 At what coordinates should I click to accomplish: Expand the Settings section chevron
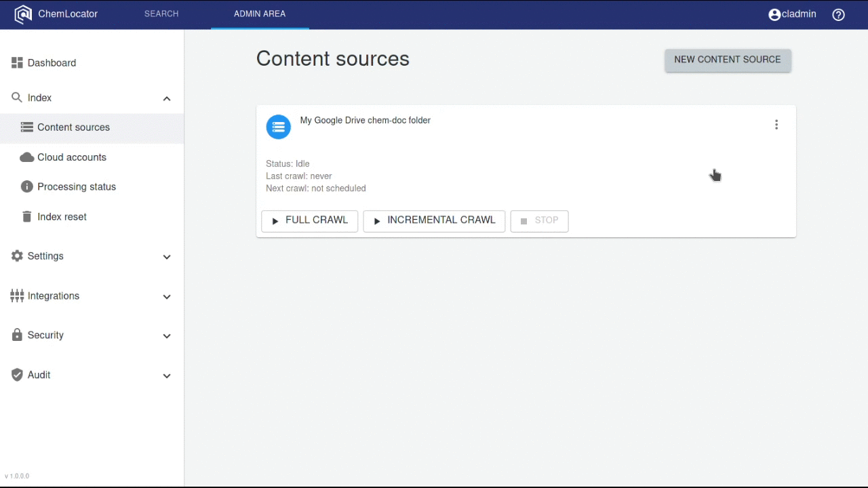coord(167,257)
